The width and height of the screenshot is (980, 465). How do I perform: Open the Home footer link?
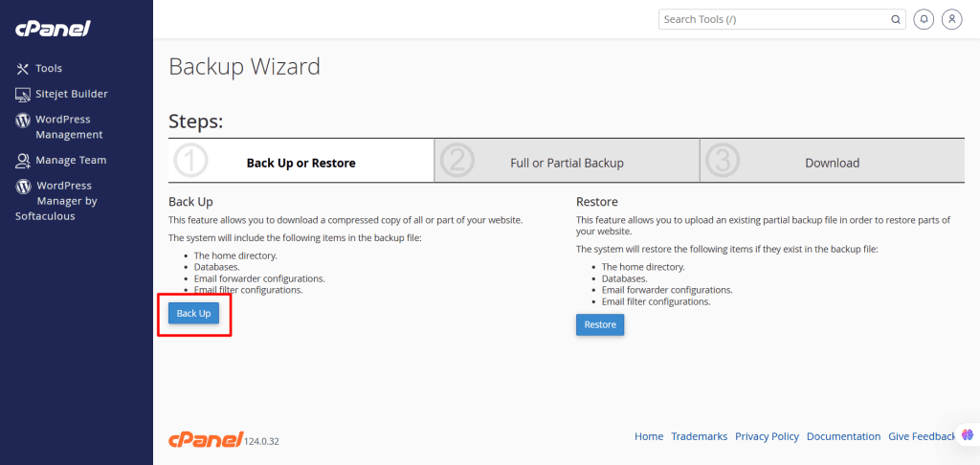(x=649, y=436)
